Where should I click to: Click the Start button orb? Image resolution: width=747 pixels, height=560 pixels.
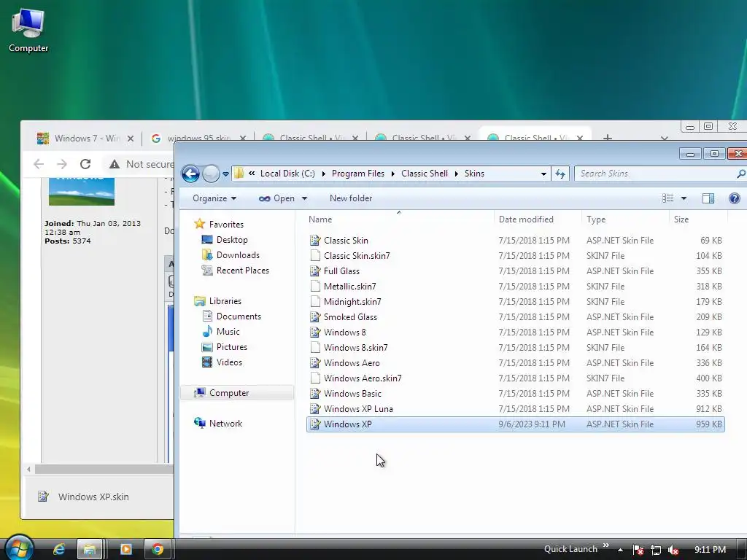pos(20,548)
